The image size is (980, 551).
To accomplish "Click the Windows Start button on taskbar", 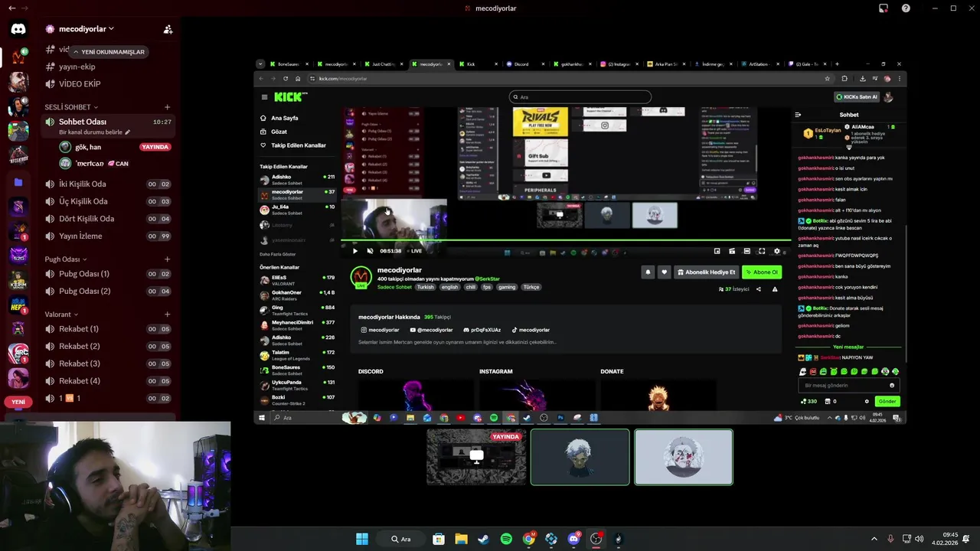I will pos(361,539).
